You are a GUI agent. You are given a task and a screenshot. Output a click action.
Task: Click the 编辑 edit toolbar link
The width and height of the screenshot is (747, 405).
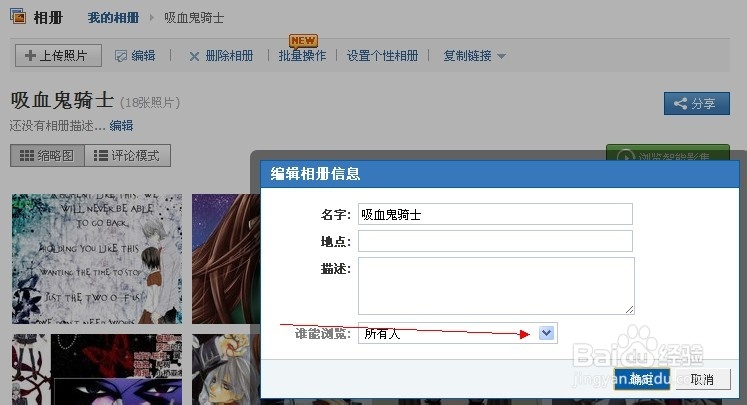[136, 56]
